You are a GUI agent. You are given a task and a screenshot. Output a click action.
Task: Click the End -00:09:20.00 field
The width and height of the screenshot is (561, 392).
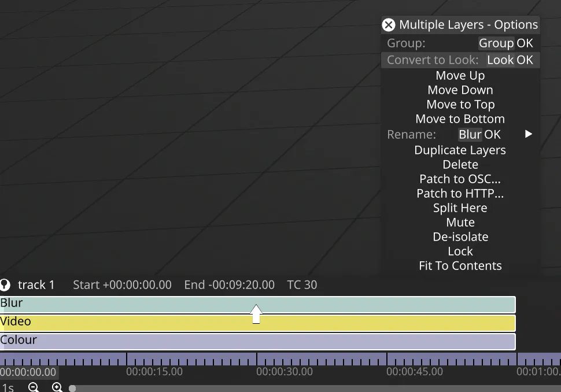coord(230,284)
